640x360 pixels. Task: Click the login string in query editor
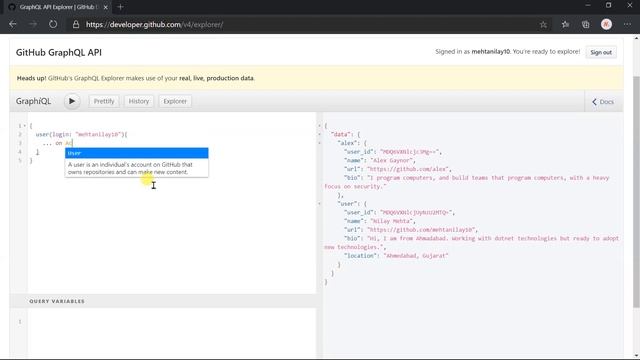coord(98,134)
